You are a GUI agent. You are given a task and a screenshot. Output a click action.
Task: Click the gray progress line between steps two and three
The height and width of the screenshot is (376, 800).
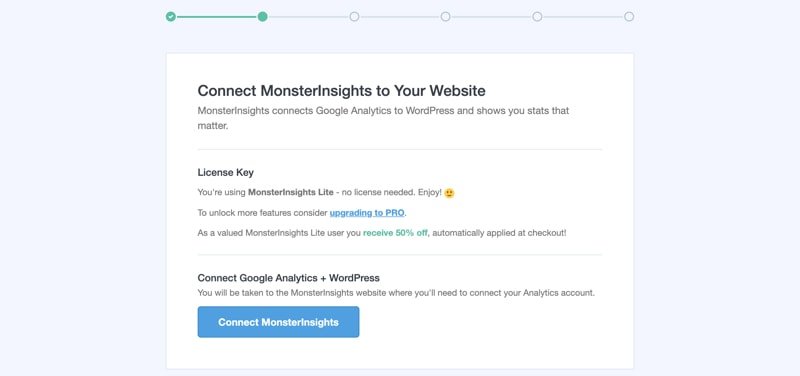pos(308,17)
